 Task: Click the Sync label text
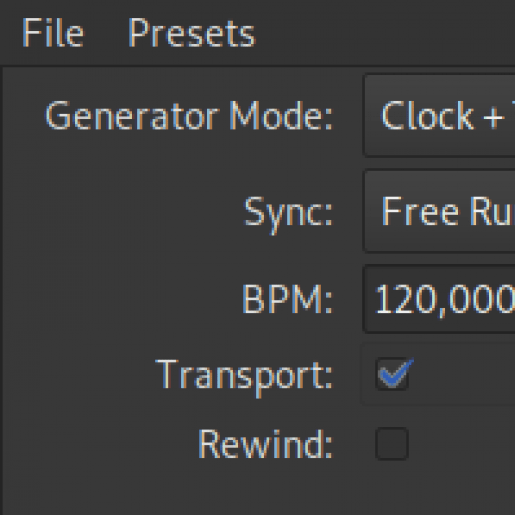click(x=288, y=212)
